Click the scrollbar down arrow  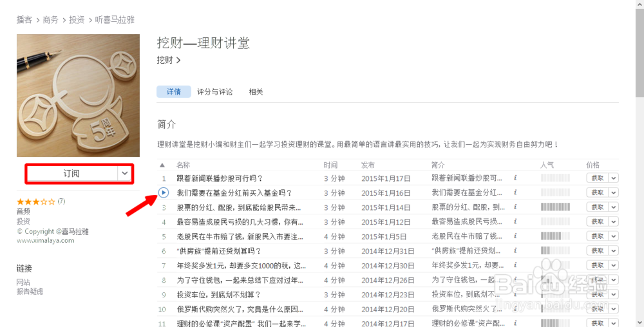[x=640, y=323]
